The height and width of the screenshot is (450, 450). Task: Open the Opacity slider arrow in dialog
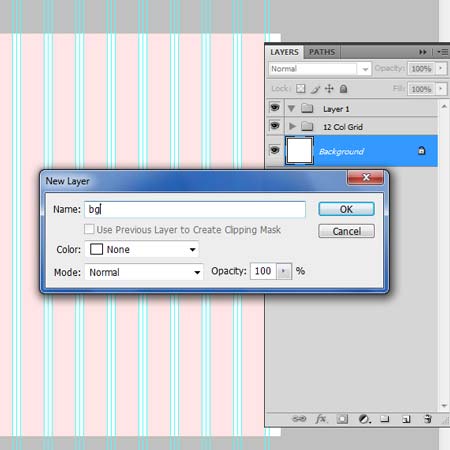tap(284, 271)
